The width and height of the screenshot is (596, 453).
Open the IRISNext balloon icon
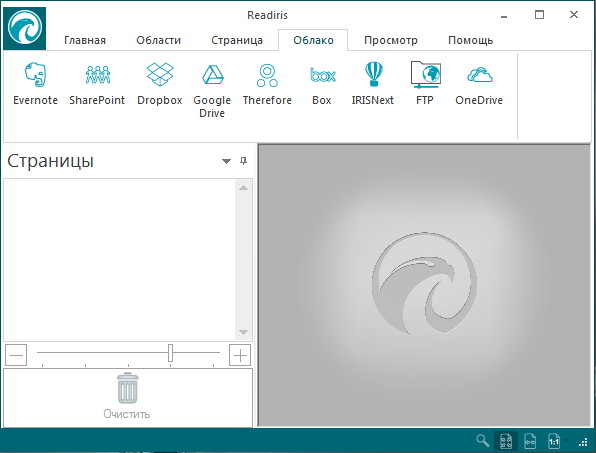pos(373,84)
